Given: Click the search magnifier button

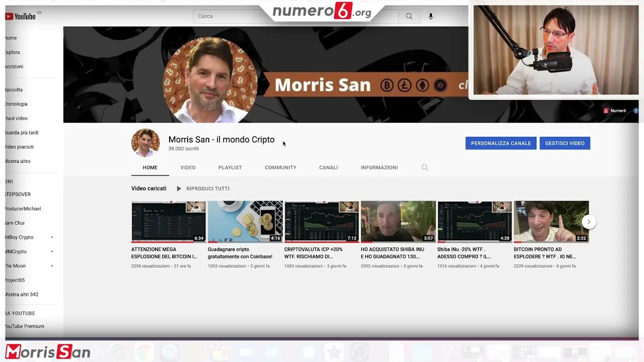Looking at the screenshot, I should coord(409,16).
